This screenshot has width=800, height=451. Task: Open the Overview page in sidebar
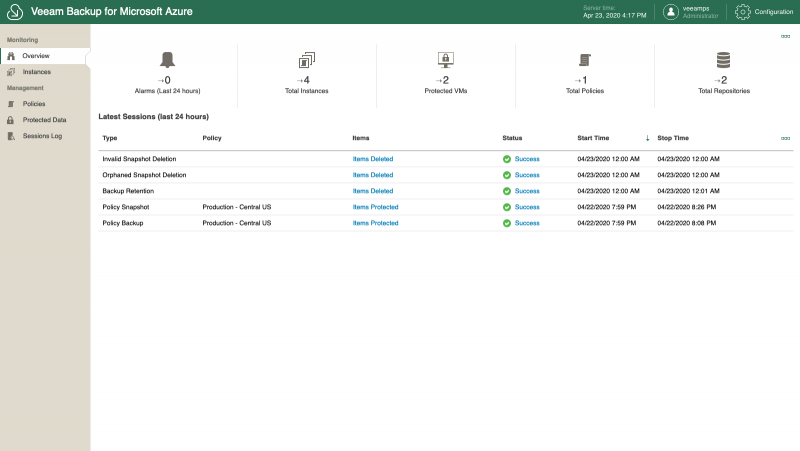[x=36, y=56]
